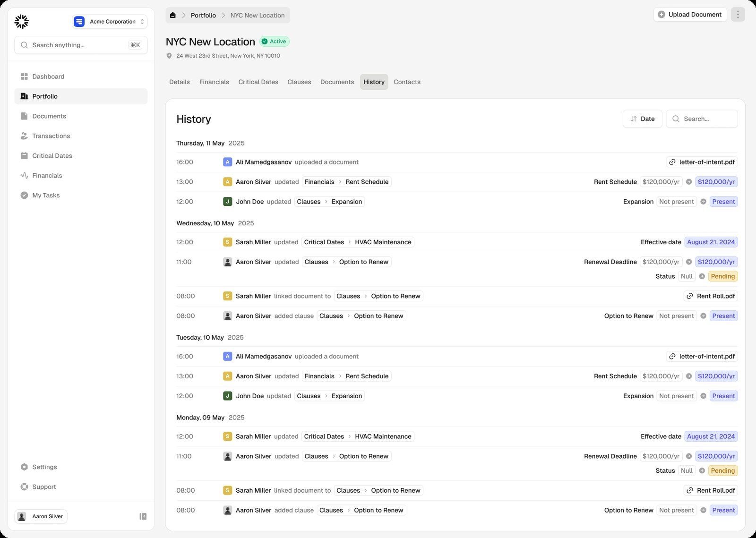Click Ali Mamedgasanov avatar under Tuesday 10 May
This screenshot has width=756, height=538.
pyautogui.click(x=227, y=357)
